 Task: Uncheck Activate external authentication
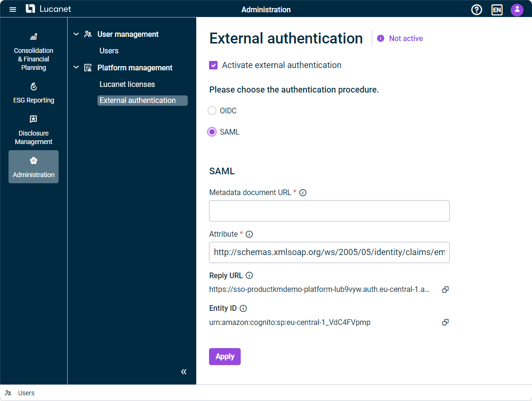pyautogui.click(x=213, y=65)
